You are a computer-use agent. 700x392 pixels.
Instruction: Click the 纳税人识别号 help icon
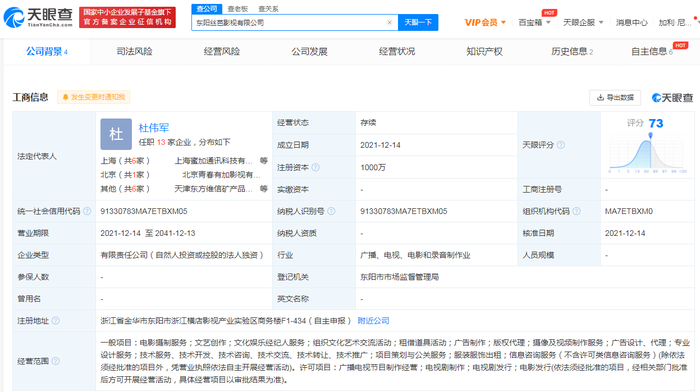pyautogui.click(x=331, y=211)
